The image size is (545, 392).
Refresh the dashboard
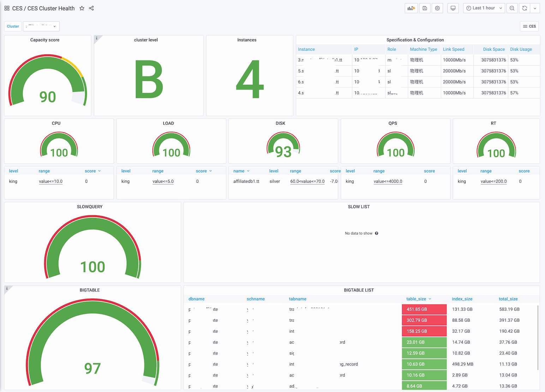point(525,8)
